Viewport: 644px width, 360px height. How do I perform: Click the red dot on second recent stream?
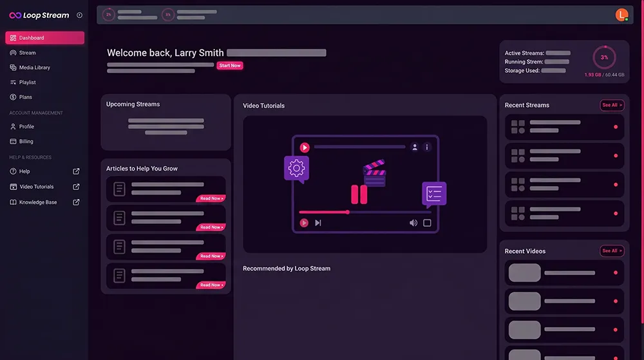point(615,156)
